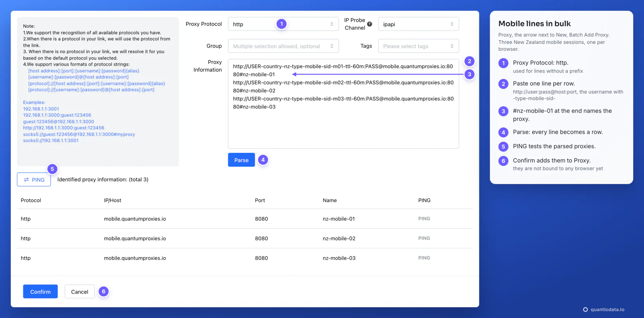Image resolution: width=644 pixels, height=318 pixels.
Task: Click host cell in nz-mobile-01 row
Action: coord(135,219)
